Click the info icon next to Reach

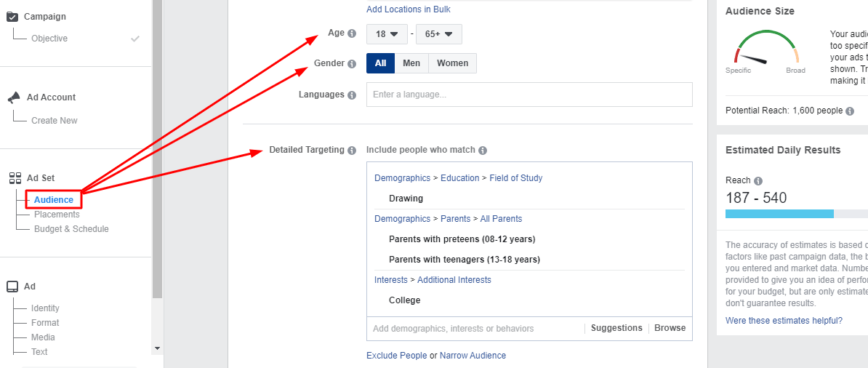758,181
